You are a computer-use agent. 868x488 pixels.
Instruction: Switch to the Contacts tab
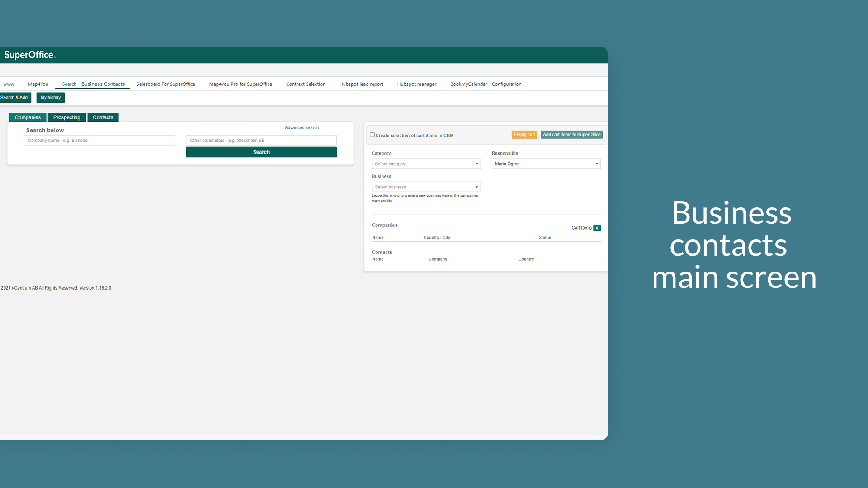coord(103,117)
